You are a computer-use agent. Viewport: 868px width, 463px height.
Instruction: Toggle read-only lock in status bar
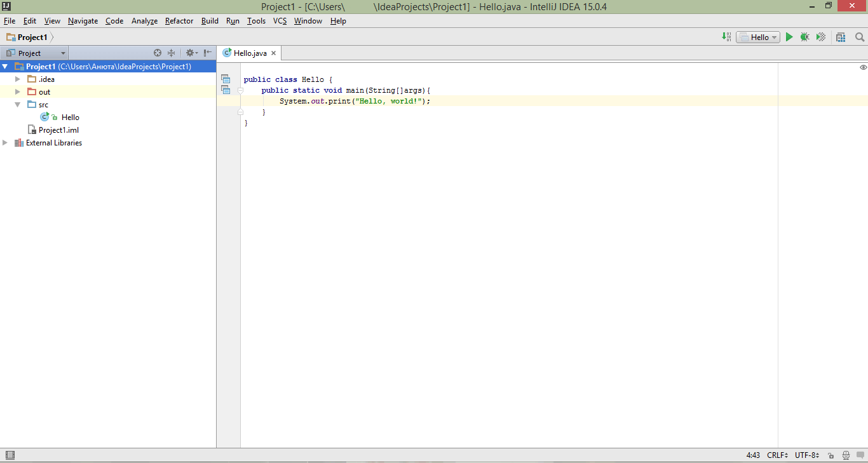point(831,455)
